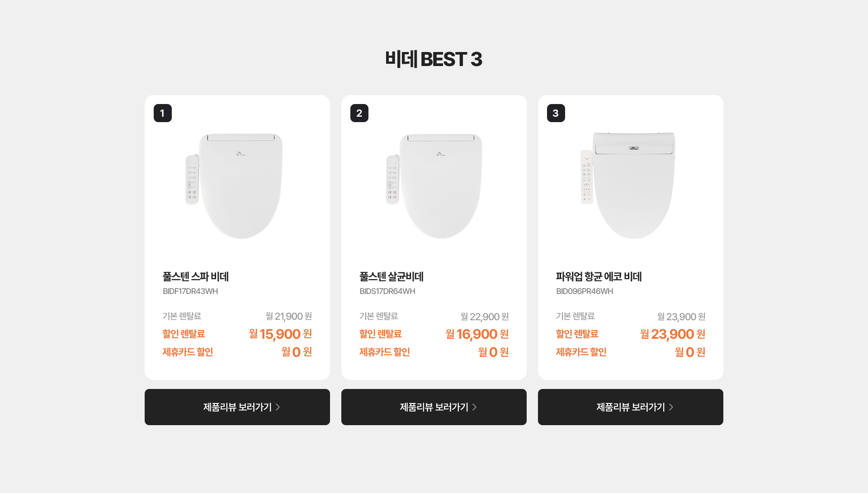868x493 pixels.
Task: Select the 풀스텐 살균비데 product title
Action: [392, 276]
